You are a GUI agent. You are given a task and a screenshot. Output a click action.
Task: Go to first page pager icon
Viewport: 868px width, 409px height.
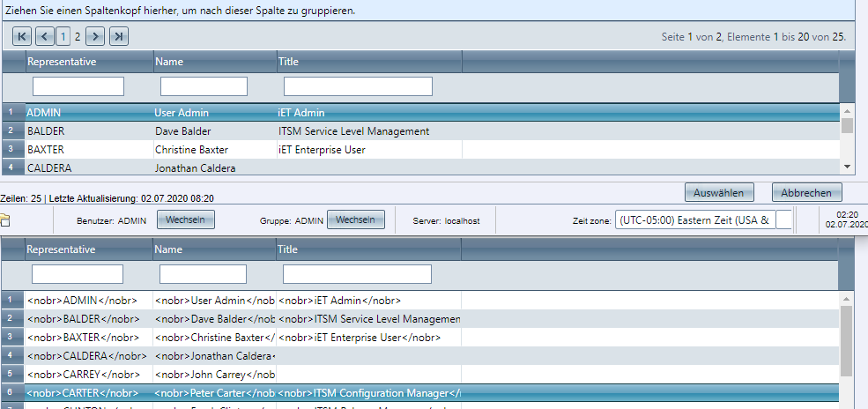tap(22, 36)
